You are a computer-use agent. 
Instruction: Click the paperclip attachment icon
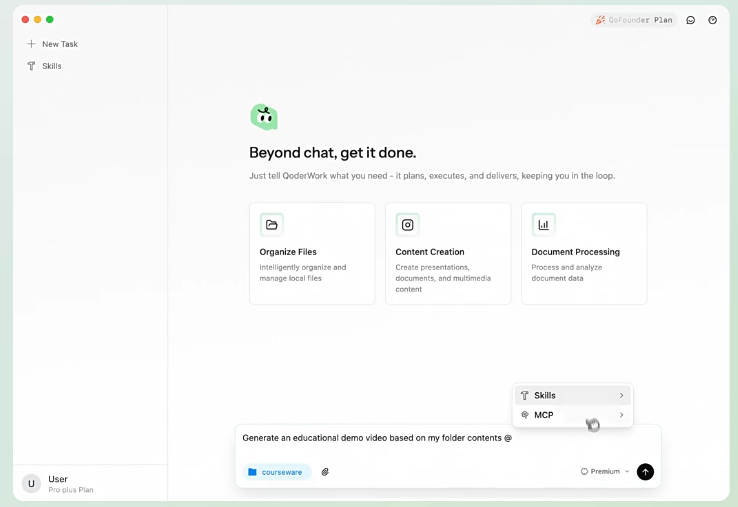tap(325, 472)
